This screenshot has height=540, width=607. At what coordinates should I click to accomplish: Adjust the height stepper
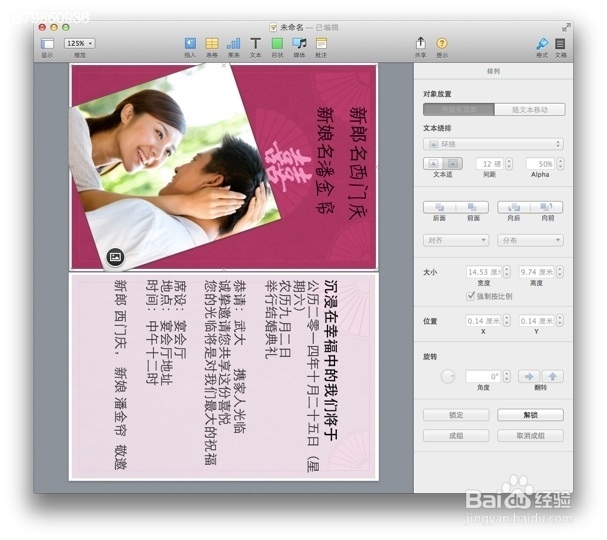coord(560,272)
